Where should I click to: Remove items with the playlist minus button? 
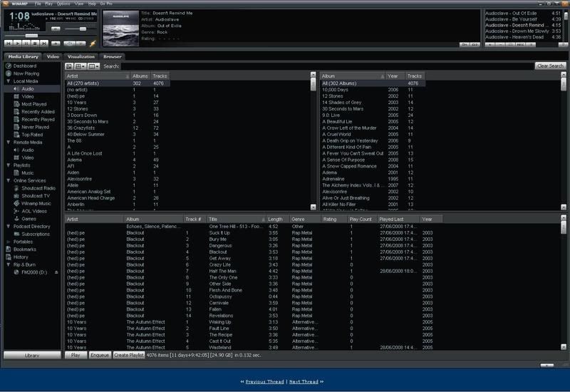(x=500, y=45)
